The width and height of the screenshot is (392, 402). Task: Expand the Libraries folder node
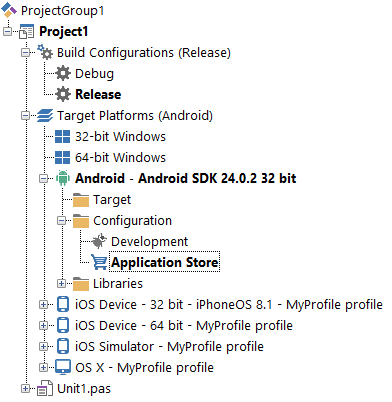click(x=61, y=284)
